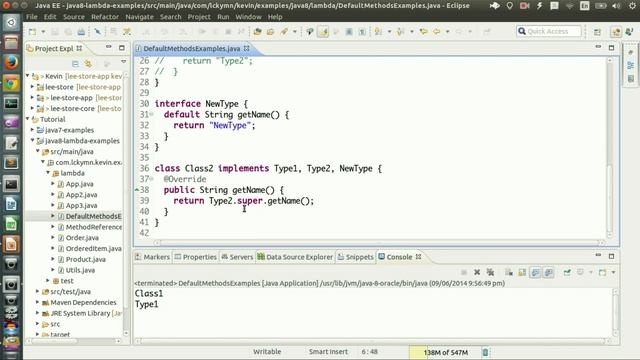Switch to the Data Source Explorer tab
Viewport: 640px width, 360px height.
click(x=295, y=257)
